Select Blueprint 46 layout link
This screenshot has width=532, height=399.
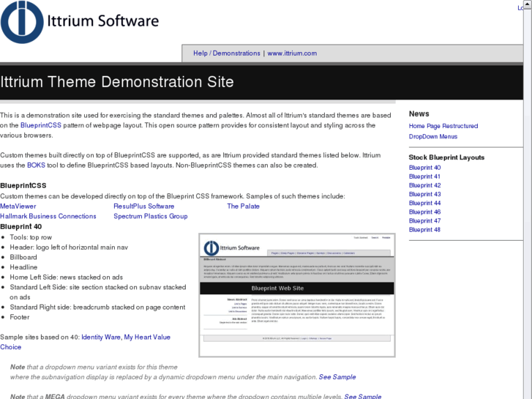[x=424, y=212]
